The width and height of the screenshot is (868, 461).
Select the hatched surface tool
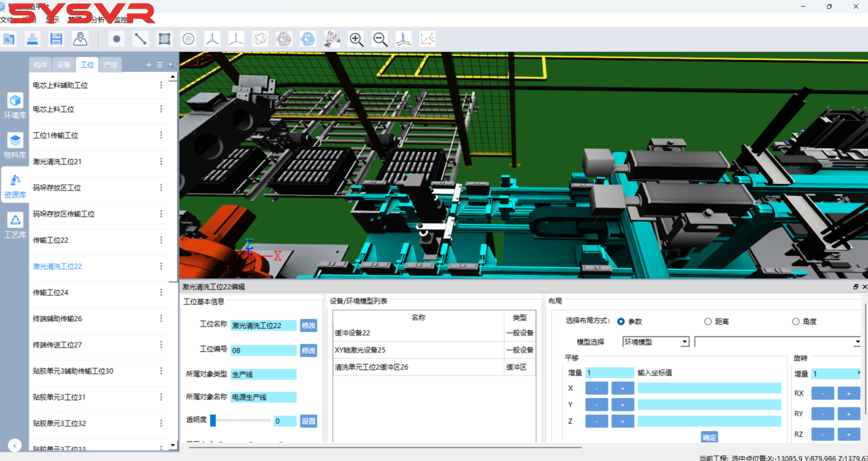tap(165, 39)
